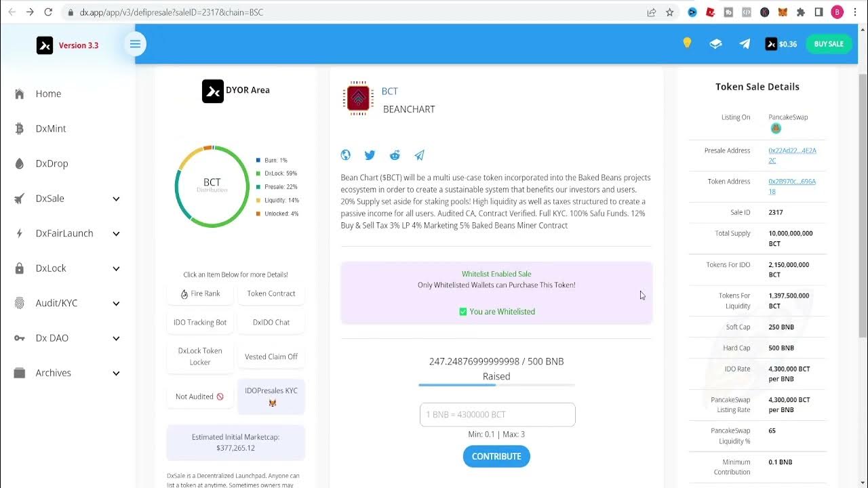The width and height of the screenshot is (868, 488).
Task: Open the DxLock Token Locker item
Action: point(200,357)
